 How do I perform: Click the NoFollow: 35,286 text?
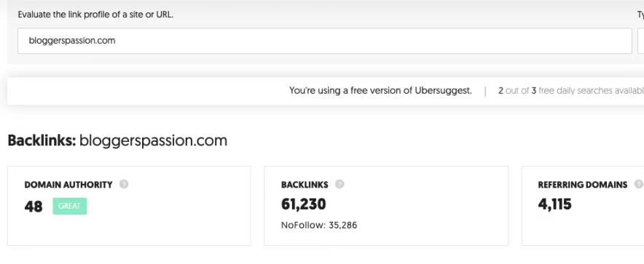[x=319, y=225]
